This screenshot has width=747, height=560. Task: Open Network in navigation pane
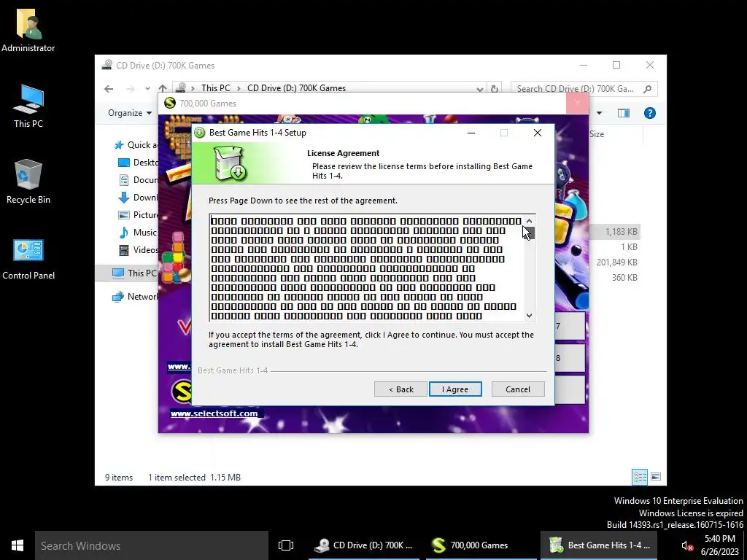(x=142, y=296)
